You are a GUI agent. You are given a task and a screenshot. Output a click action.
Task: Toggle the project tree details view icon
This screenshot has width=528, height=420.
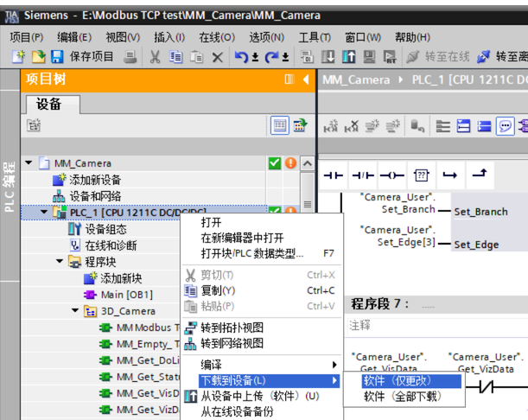(280, 126)
